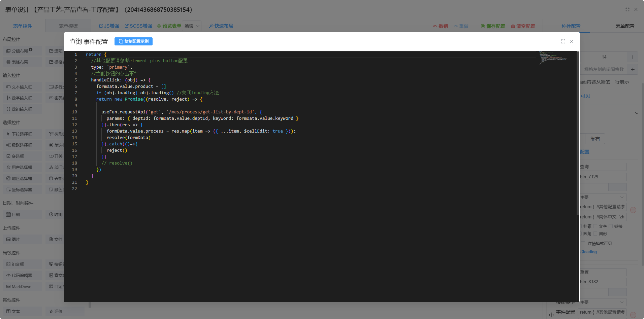Tick the 详情模式可见 checkbox
The image size is (644, 319).
coord(583,244)
